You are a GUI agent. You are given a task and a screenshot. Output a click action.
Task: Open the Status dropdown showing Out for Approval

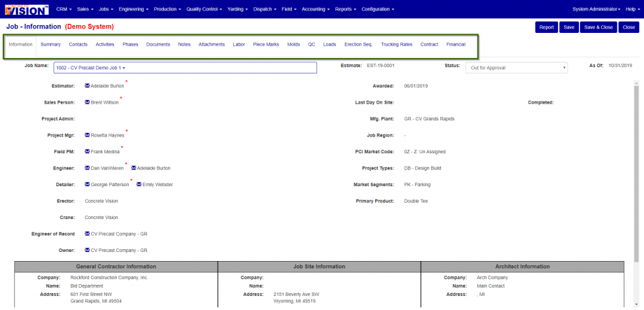point(517,68)
